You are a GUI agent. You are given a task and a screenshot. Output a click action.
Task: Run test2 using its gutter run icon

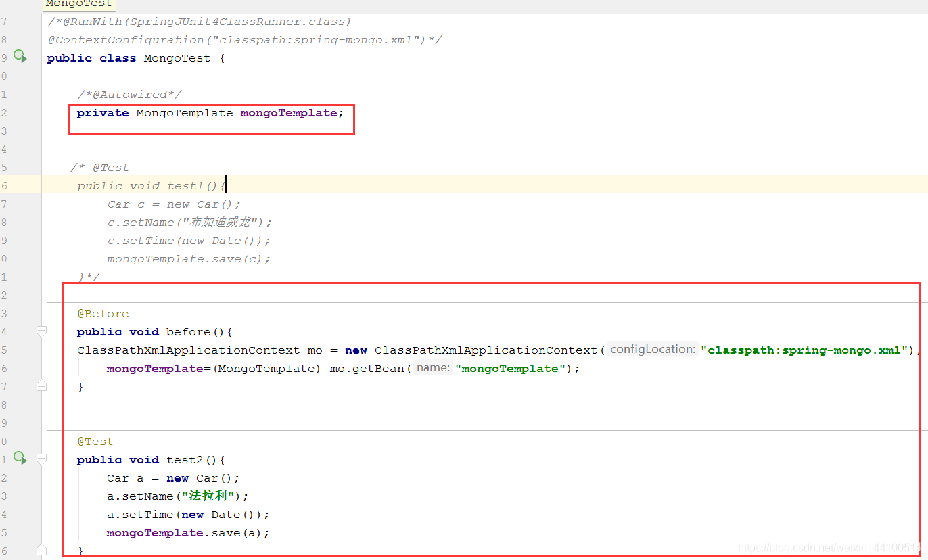[20, 459]
